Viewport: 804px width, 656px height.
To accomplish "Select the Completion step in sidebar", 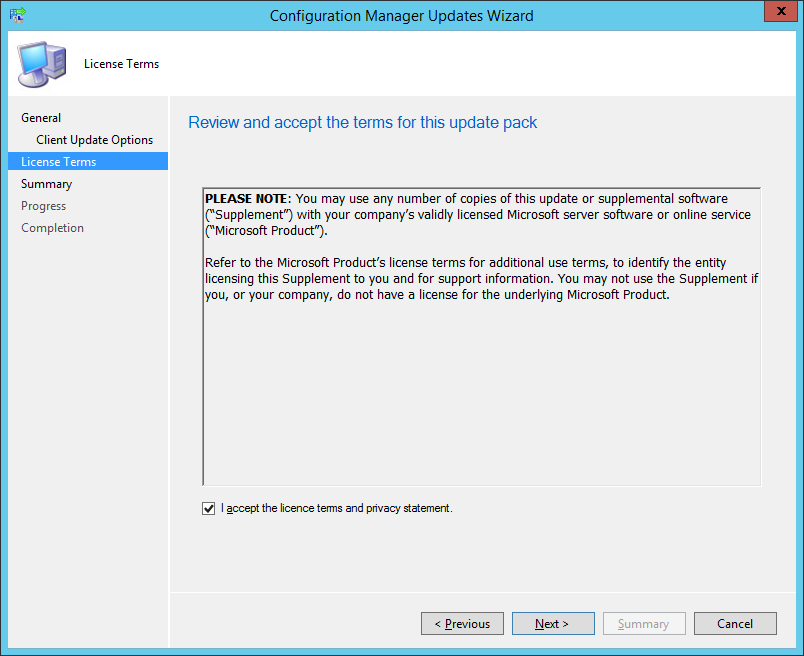I will coord(52,228).
